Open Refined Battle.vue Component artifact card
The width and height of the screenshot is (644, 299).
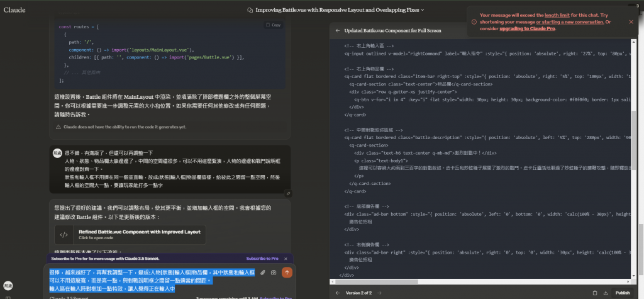(130, 234)
